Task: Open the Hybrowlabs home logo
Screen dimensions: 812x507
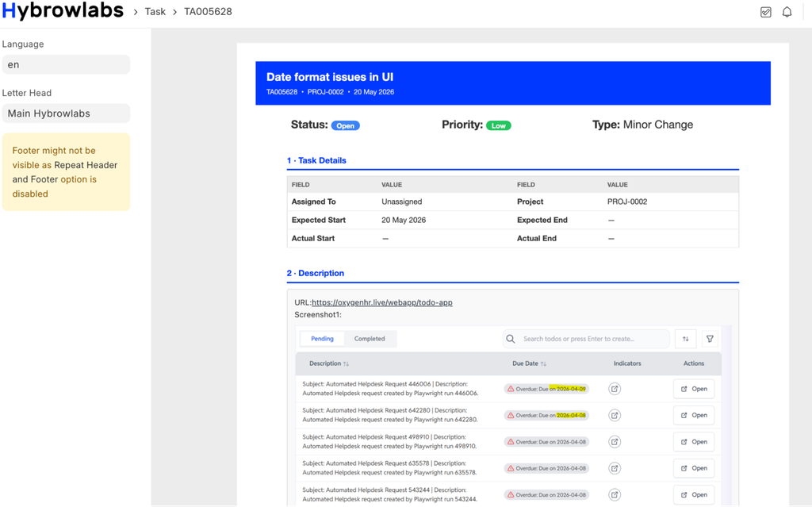Action: [63, 11]
